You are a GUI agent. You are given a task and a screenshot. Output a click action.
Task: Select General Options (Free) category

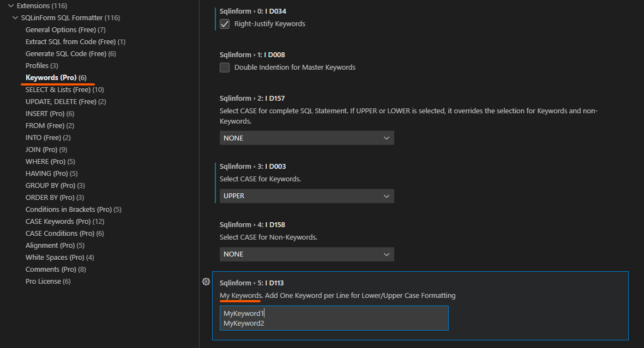[65, 29]
